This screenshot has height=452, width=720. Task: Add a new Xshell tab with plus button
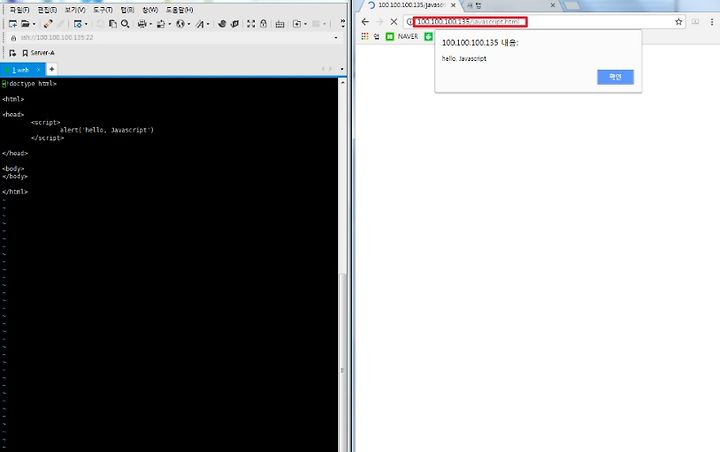point(51,69)
